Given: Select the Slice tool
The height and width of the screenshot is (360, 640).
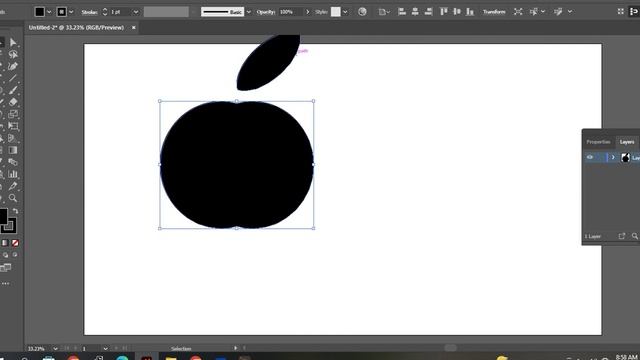Looking at the screenshot, I should tap(13, 186).
